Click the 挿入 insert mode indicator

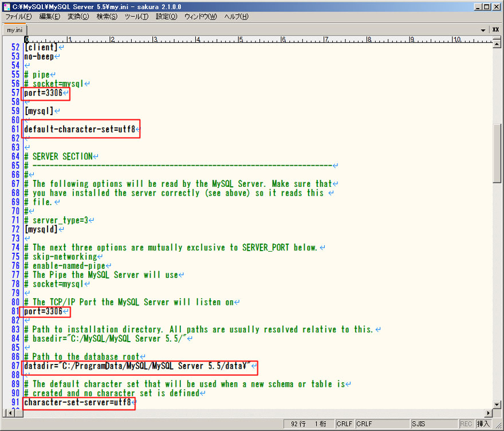pyautogui.click(x=483, y=424)
